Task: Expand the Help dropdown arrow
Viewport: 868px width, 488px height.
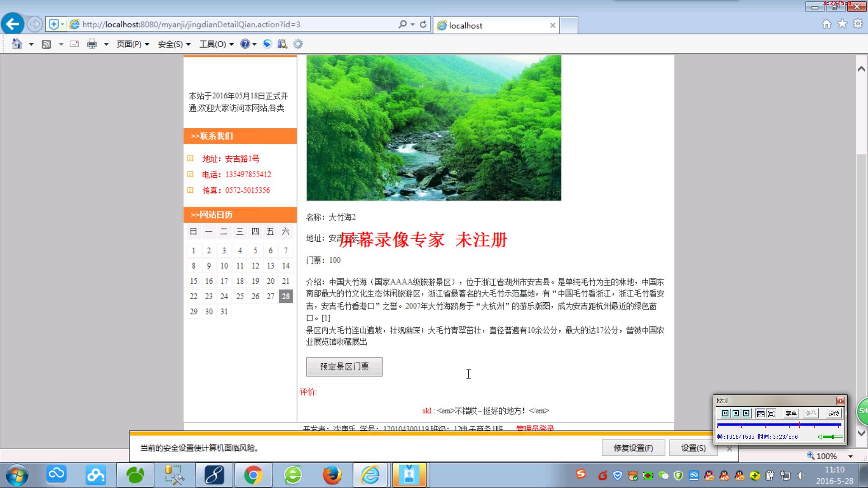Action: (255, 44)
